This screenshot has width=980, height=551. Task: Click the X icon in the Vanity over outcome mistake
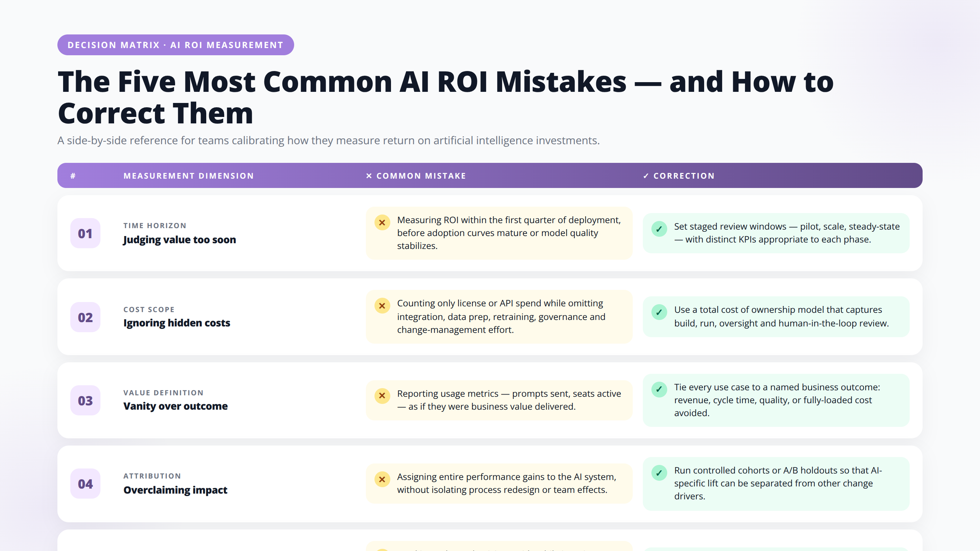pyautogui.click(x=382, y=396)
